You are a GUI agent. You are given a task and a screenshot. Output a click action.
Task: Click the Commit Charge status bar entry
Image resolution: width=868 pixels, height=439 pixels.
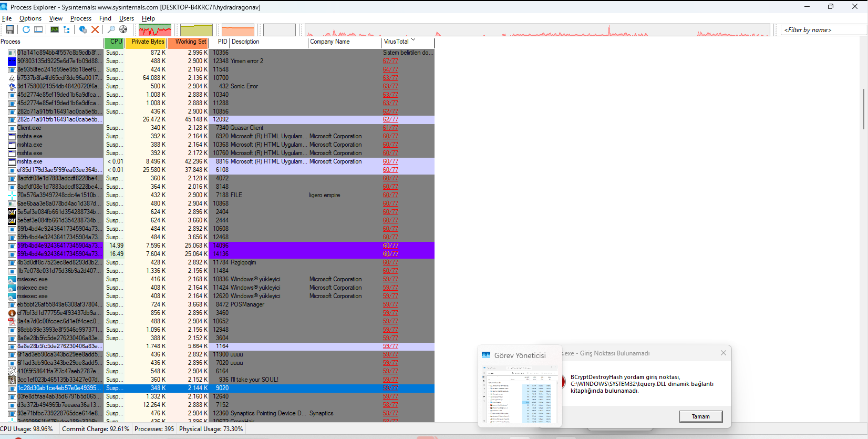[96, 429]
